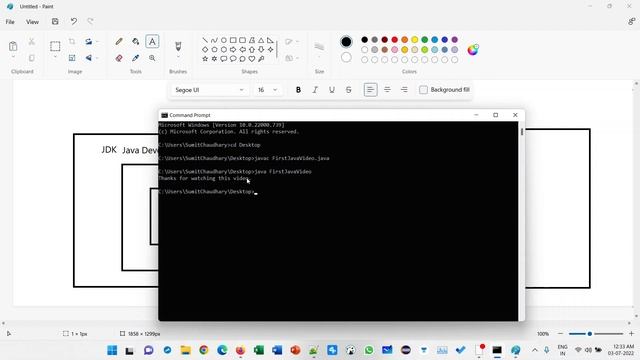Set text alignment to center

pos(387,90)
